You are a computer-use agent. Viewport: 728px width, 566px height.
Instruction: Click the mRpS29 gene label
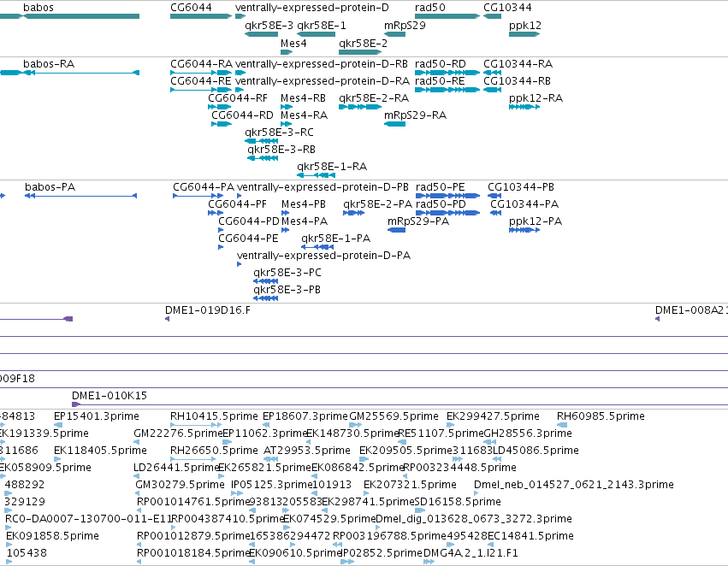(x=405, y=26)
